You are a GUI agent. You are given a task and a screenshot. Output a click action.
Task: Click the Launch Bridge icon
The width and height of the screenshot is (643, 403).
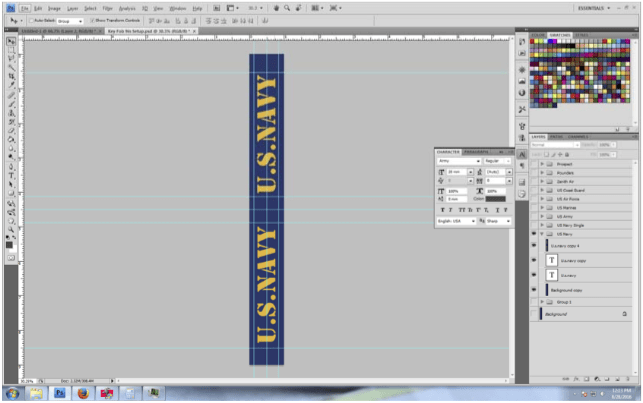(x=217, y=8)
